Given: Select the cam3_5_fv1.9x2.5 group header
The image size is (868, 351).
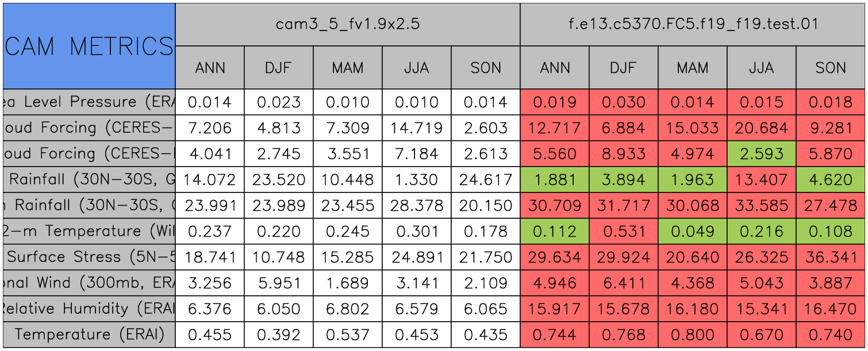Looking at the screenshot, I should tap(347, 24).
